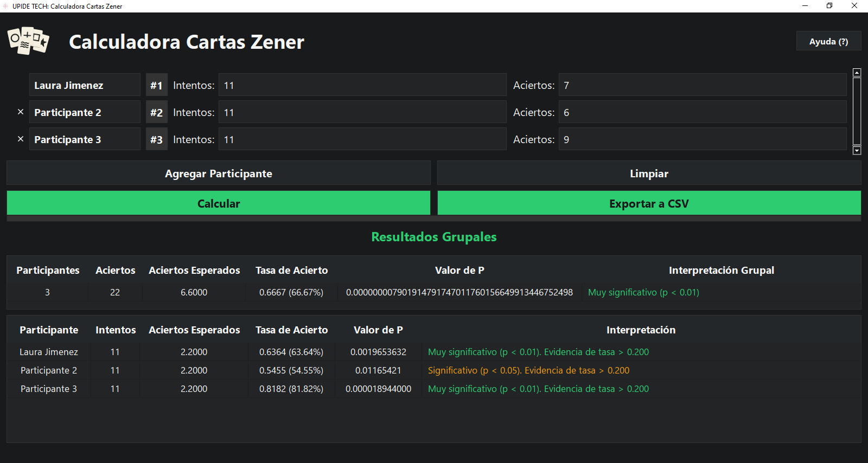This screenshot has width=868, height=463.
Task: Remove Participante 3 with its X icon
Action: point(21,139)
